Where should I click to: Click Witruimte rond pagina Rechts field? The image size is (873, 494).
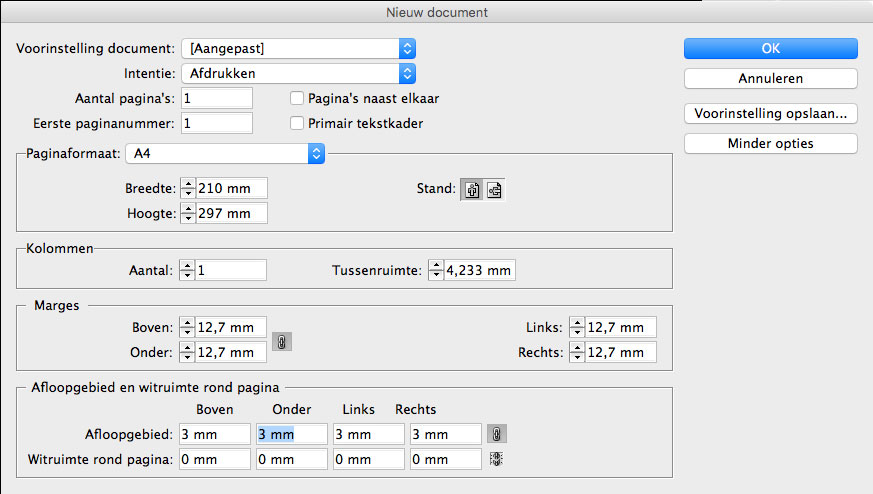(445, 459)
